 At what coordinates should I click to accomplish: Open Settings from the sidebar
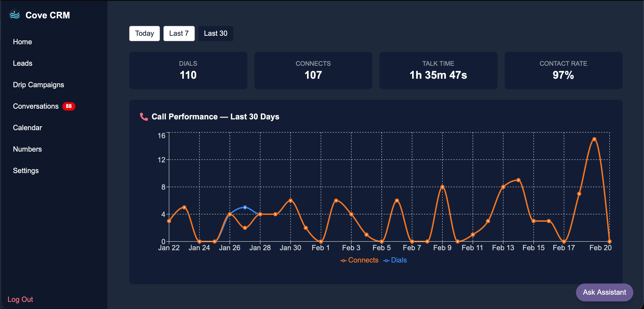[x=26, y=171]
